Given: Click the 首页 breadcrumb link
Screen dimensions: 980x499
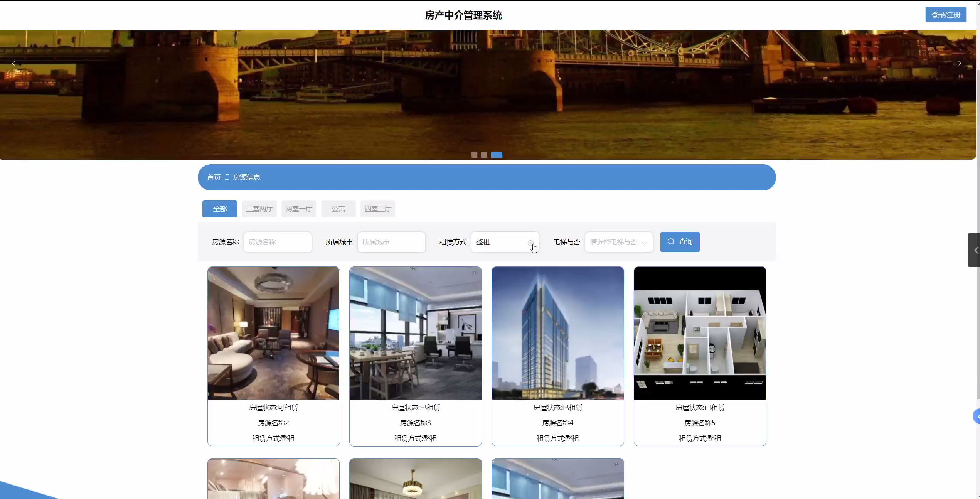Looking at the screenshot, I should coord(214,177).
